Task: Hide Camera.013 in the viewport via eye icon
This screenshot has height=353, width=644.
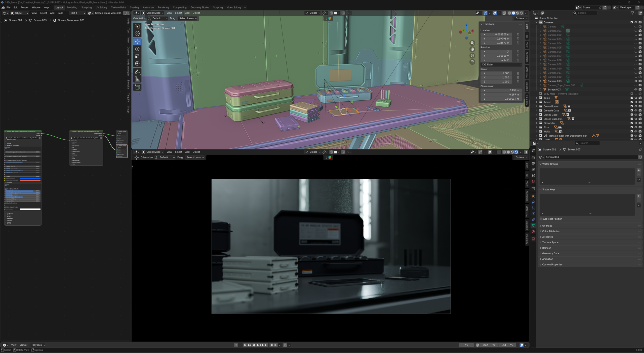Action: [636, 81]
